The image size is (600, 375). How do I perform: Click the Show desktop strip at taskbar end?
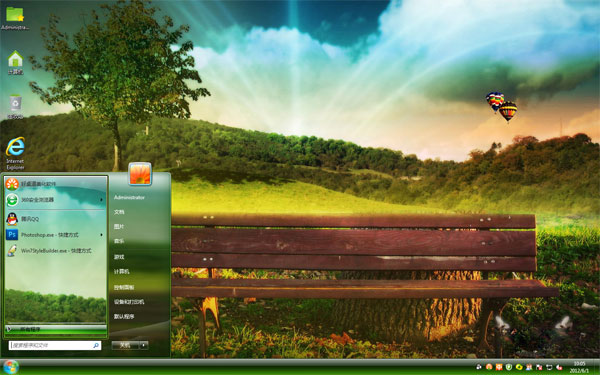597,367
